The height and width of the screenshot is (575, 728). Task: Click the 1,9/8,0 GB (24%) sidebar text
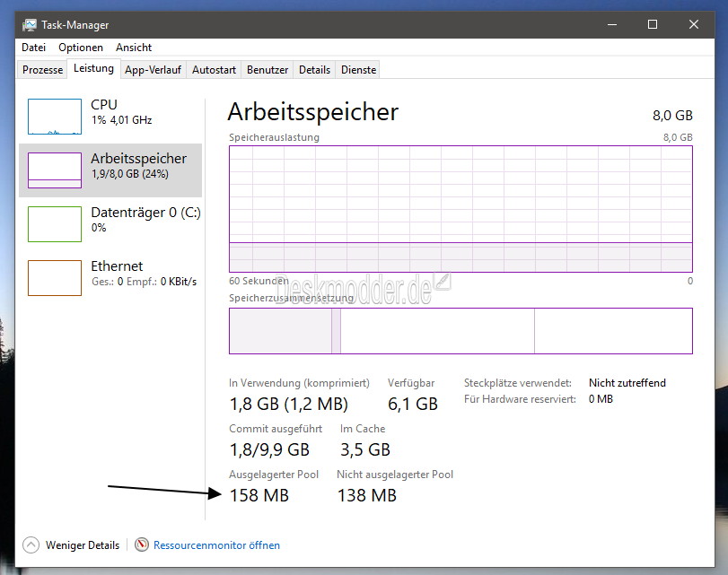[x=130, y=174]
